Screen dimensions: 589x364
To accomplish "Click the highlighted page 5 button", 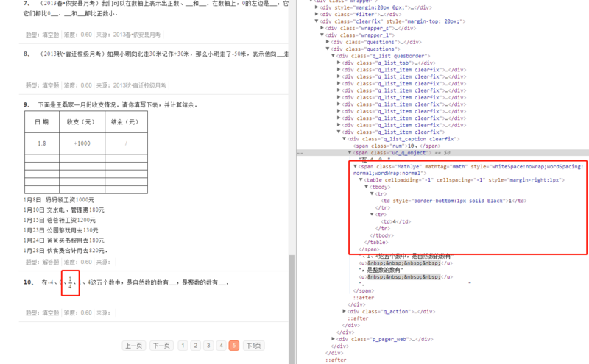I will pos(234,346).
